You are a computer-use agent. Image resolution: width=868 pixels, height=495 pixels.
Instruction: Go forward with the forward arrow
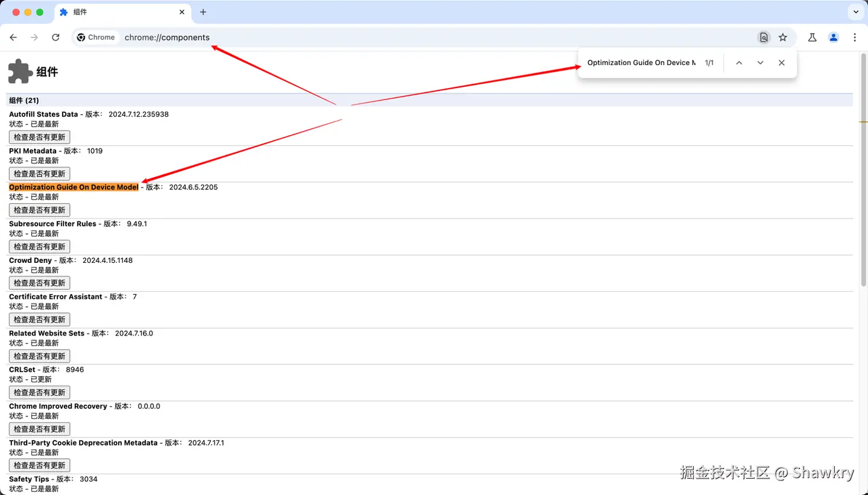34,37
